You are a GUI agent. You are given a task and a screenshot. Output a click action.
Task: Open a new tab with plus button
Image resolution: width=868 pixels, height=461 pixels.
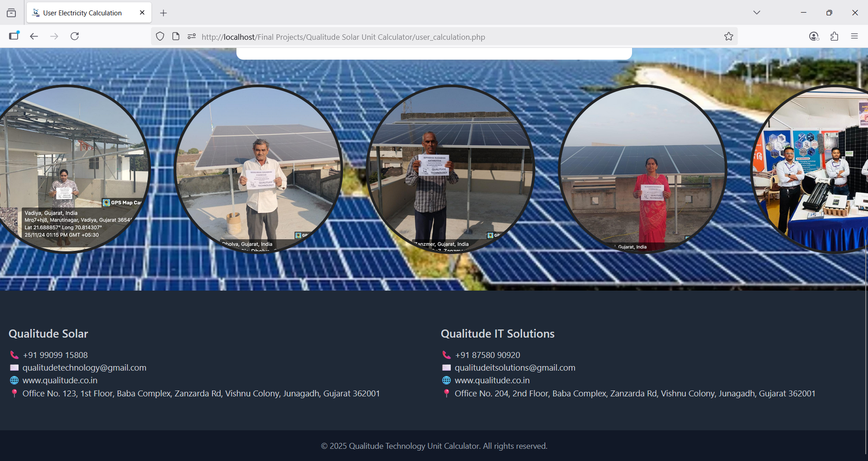coord(164,13)
